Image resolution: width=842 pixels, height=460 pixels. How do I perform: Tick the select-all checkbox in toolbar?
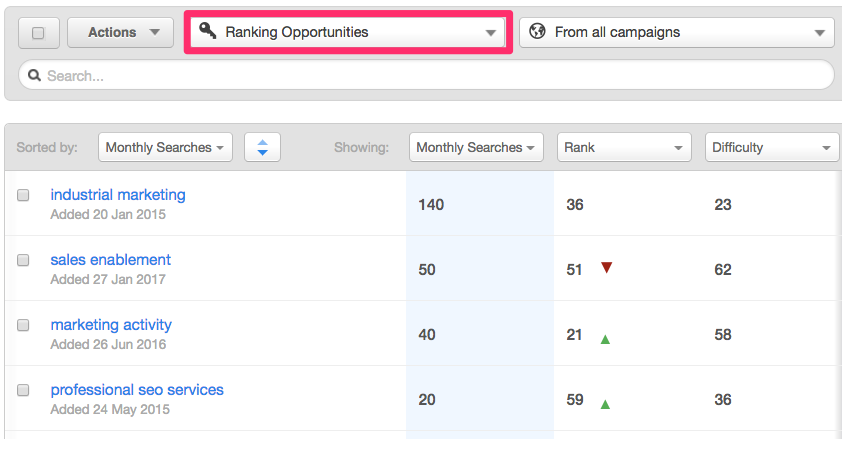pyautogui.click(x=39, y=33)
